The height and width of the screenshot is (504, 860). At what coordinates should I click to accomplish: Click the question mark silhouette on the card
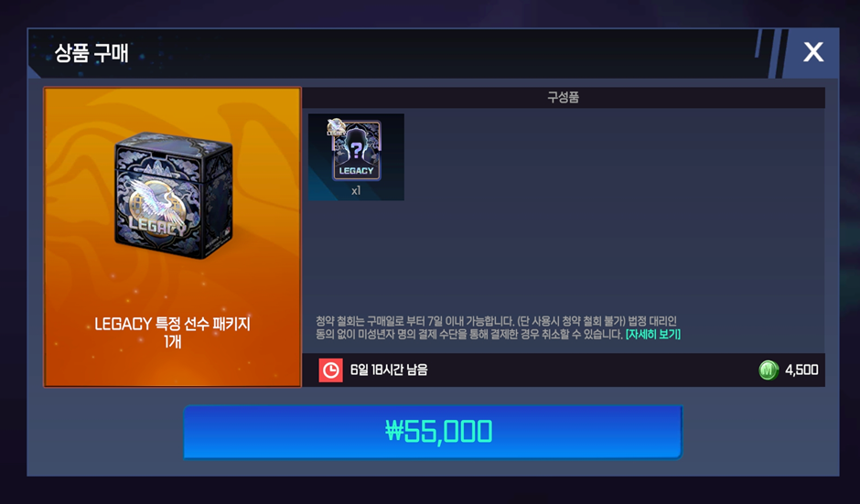click(357, 150)
